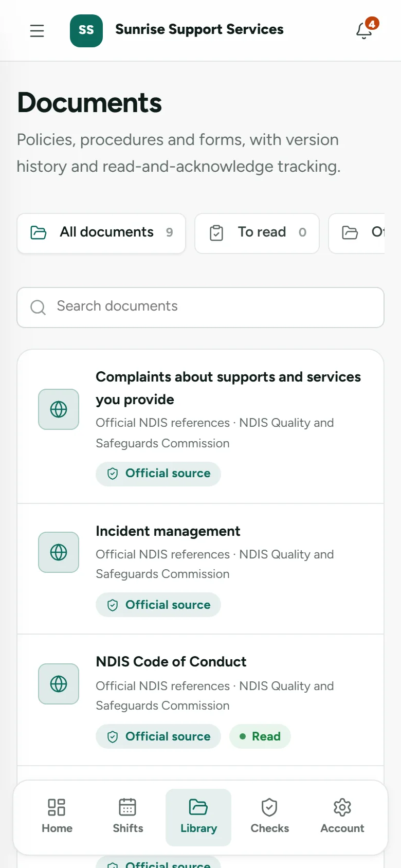Open Account in bottom navigation
Viewport: 401px width, 868px height.
pyautogui.click(x=342, y=817)
